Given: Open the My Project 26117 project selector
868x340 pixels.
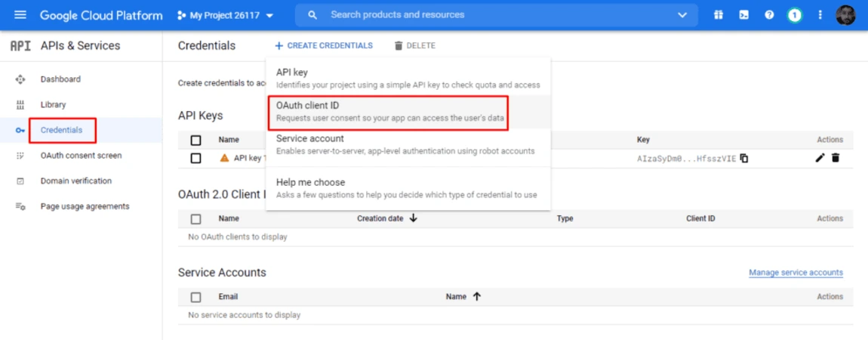Looking at the screenshot, I should pyautogui.click(x=226, y=16).
